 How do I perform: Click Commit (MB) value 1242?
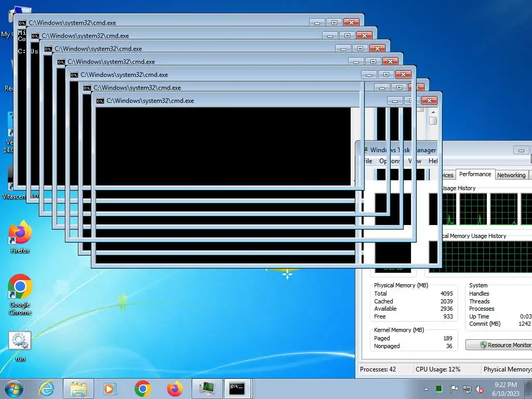click(x=525, y=324)
